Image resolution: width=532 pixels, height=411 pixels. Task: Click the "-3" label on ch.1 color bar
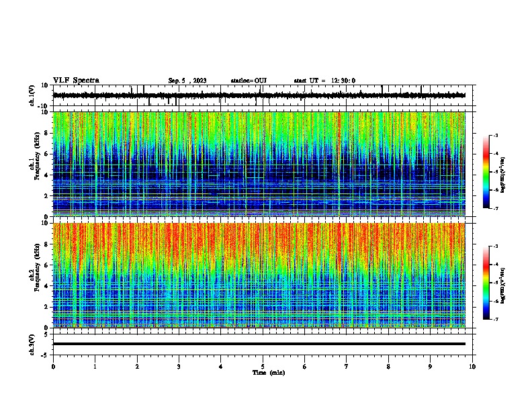[496, 135]
